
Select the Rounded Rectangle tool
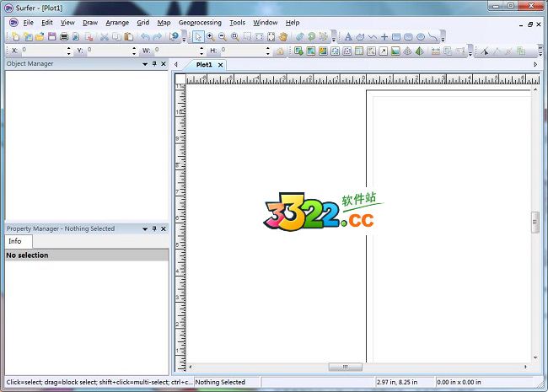click(408, 36)
